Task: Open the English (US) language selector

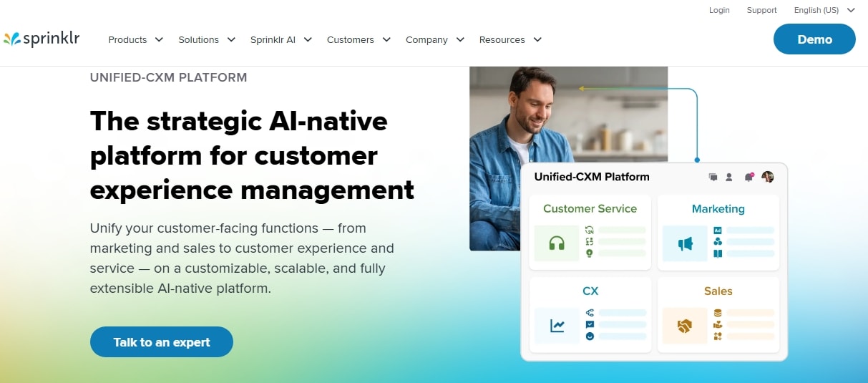Action: tap(824, 10)
